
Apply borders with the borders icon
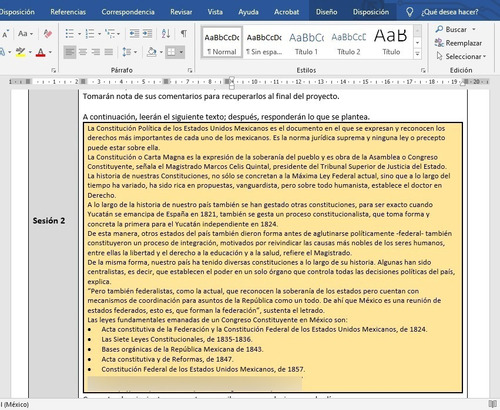(x=171, y=52)
